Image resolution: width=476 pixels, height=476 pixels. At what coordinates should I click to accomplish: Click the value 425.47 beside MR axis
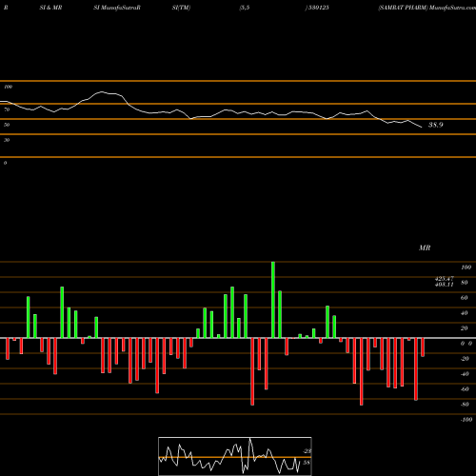pos(445,278)
